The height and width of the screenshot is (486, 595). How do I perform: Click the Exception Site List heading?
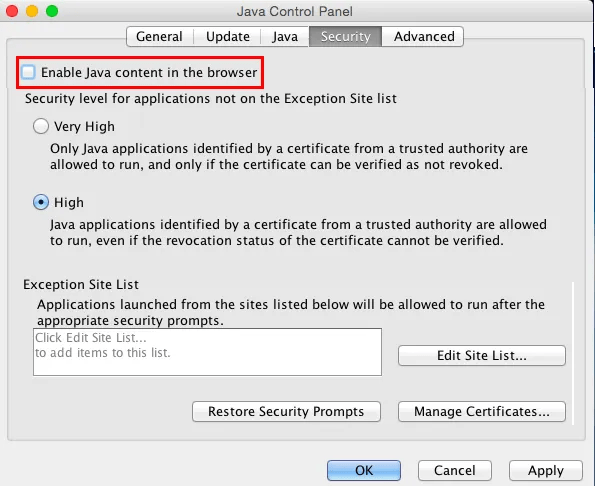tap(81, 285)
